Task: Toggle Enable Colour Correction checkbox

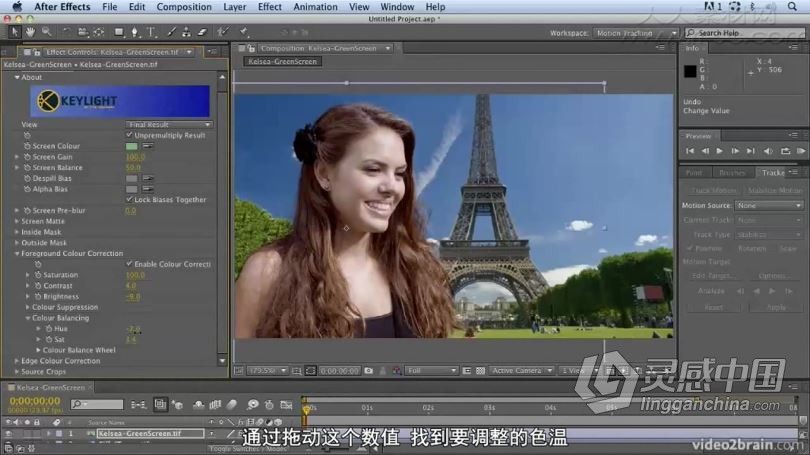Action: tap(130, 264)
